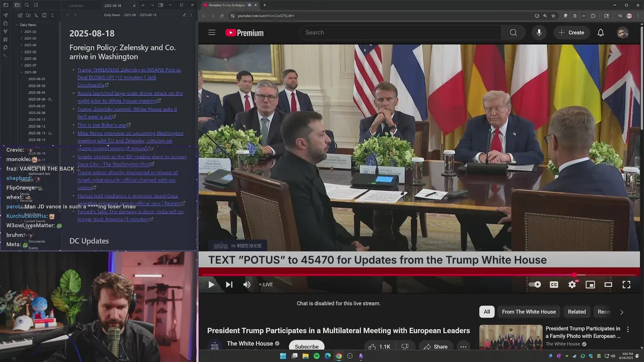Open Obsidian file explorer folder icon
Viewport: 644px width, 362px height.
tap(17, 5)
